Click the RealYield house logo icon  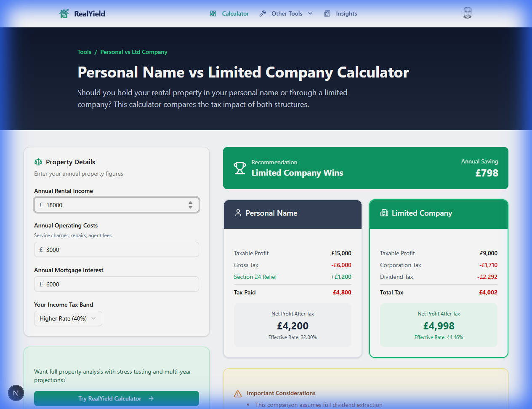(64, 13)
